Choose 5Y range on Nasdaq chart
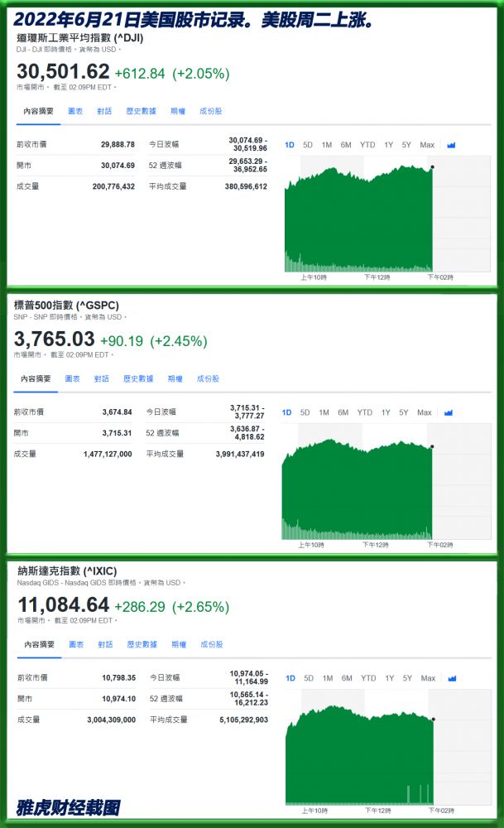The width and height of the screenshot is (504, 828). tap(407, 678)
